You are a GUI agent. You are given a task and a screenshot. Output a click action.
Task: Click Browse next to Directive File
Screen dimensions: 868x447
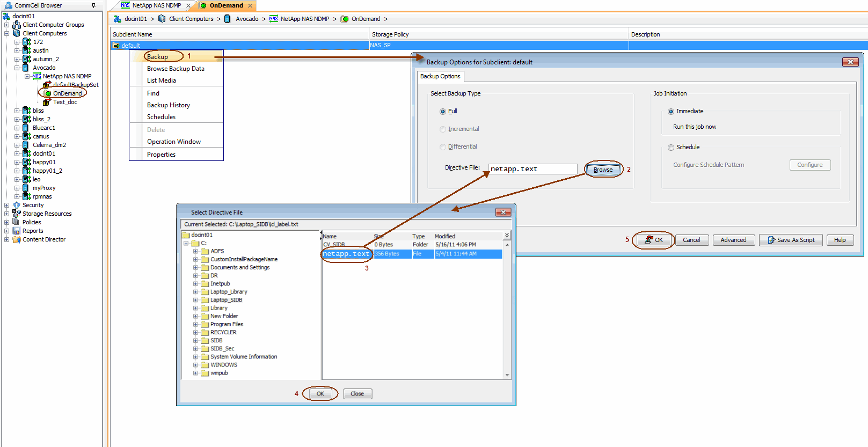point(603,170)
